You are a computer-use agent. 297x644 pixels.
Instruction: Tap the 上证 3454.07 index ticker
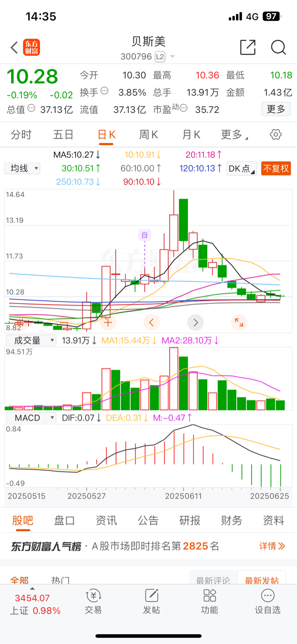click(x=35, y=605)
